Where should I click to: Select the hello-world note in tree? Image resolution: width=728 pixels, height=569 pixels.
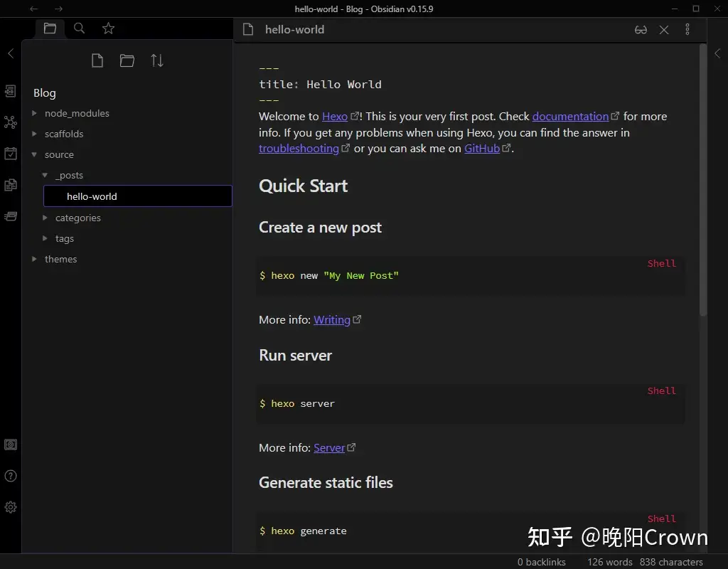138,196
